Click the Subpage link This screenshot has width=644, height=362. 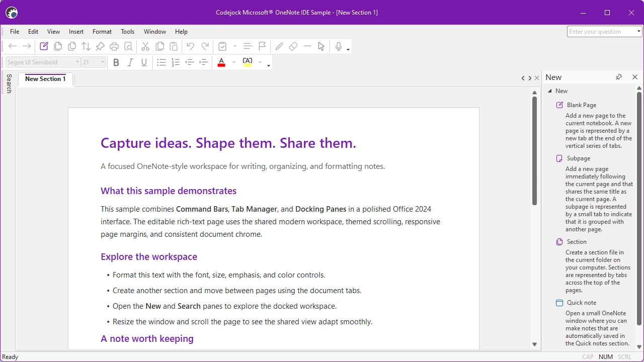click(x=579, y=158)
